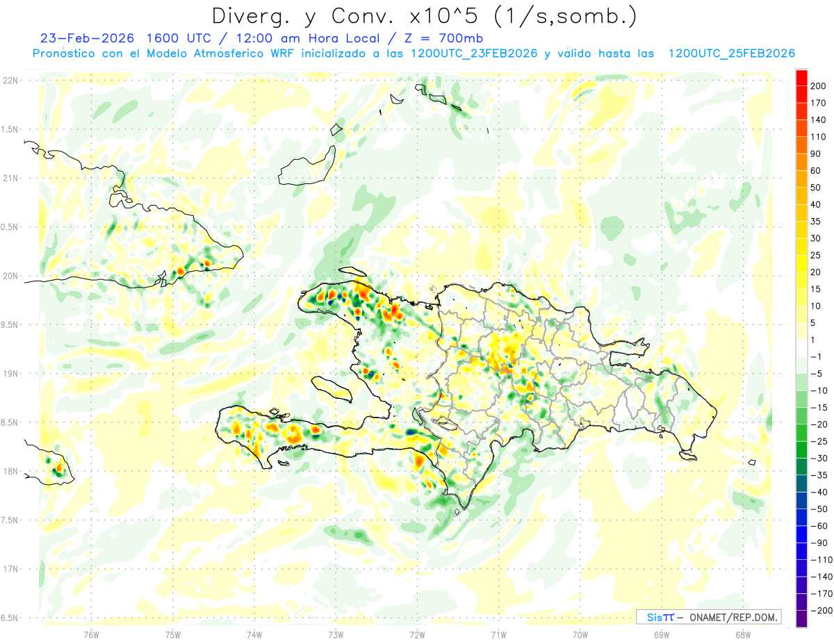Select the date text '23-Feb-2026'
The image size is (834, 644).
(85, 38)
